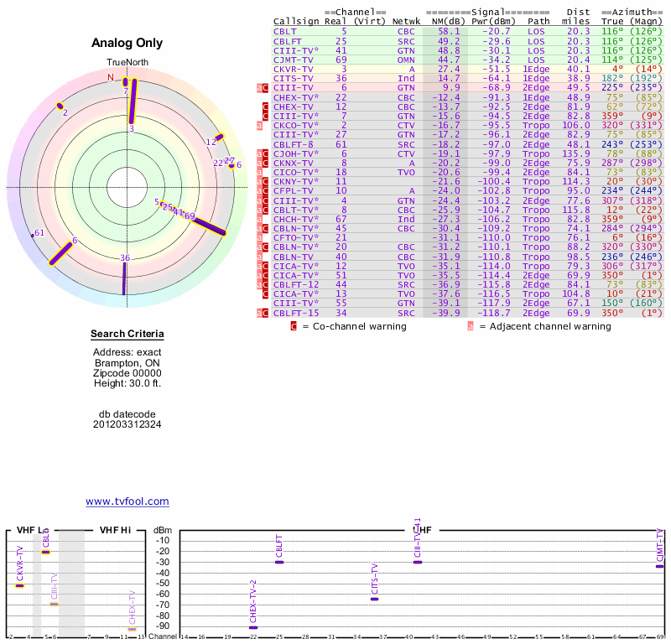Click the CBLFT signal bar in UHF chart
This screenshot has width=671, height=644.
coord(278,562)
